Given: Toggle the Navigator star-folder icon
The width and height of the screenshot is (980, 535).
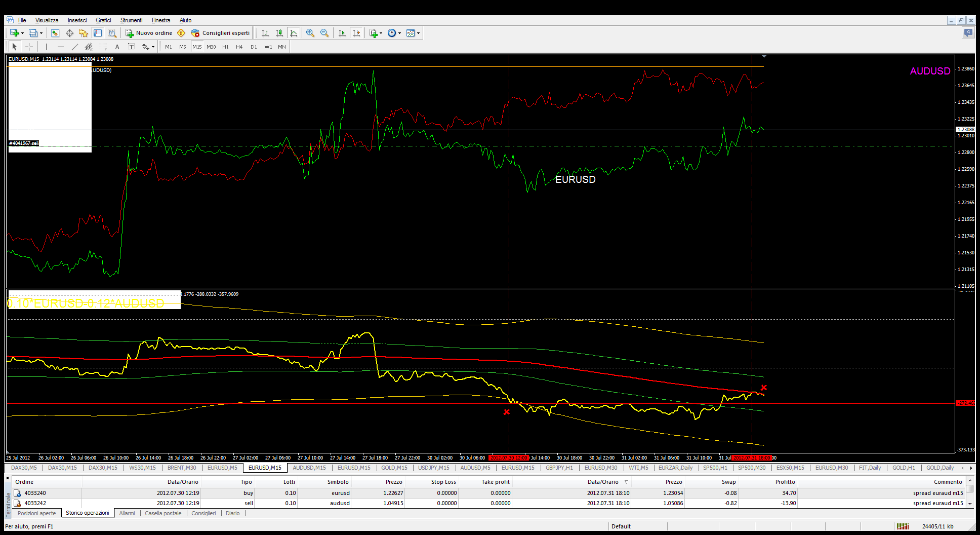Looking at the screenshot, I should pyautogui.click(x=84, y=33).
